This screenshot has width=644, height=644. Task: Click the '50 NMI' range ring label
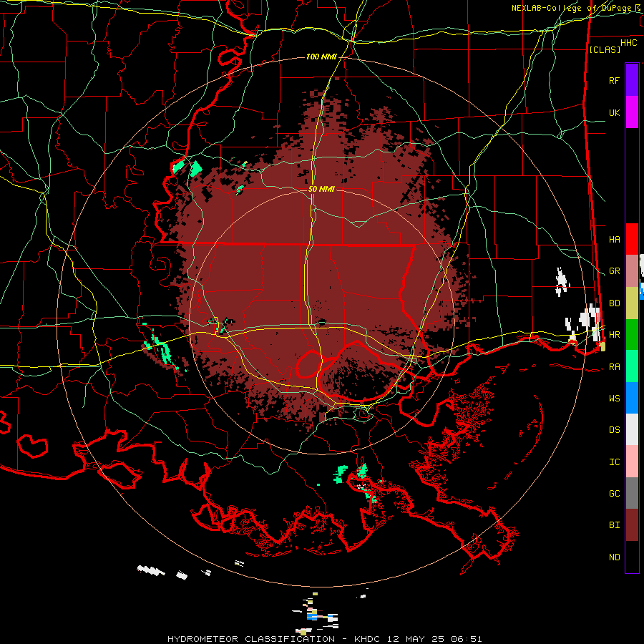pos(321,189)
